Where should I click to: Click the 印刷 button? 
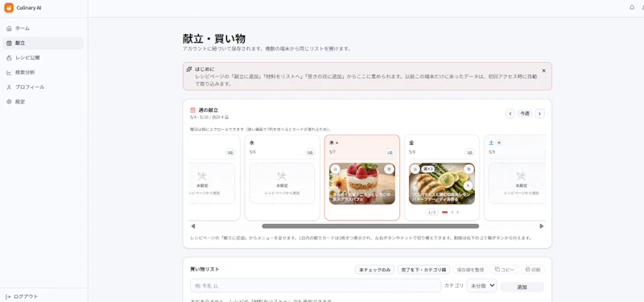point(533,270)
